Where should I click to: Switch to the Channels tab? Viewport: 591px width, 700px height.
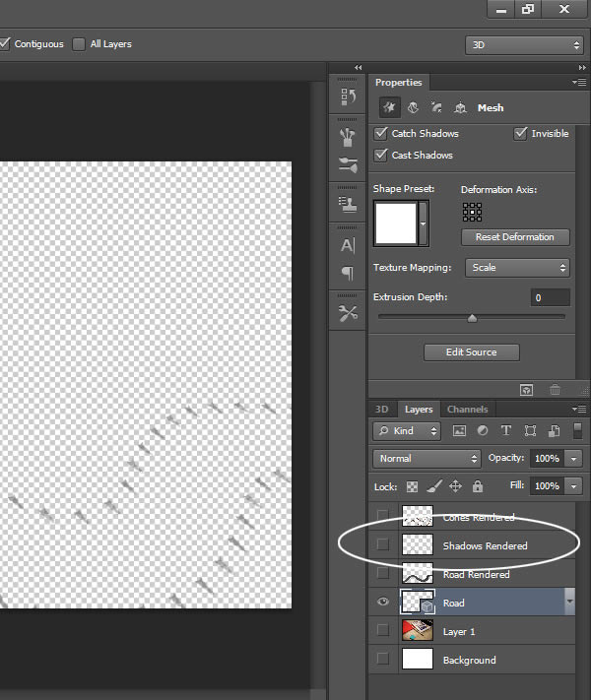click(x=467, y=410)
